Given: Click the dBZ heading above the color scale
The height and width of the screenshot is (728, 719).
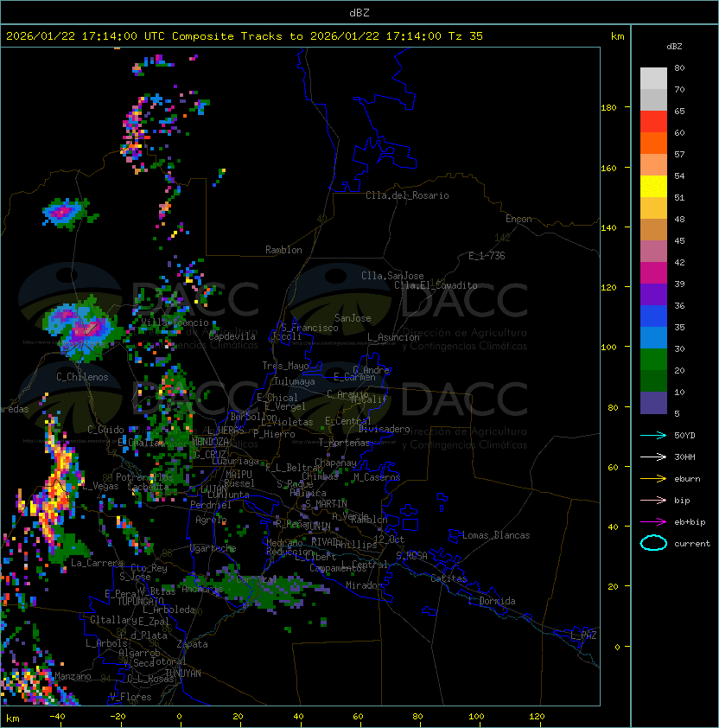Looking at the screenshot, I should click(x=674, y=47).
